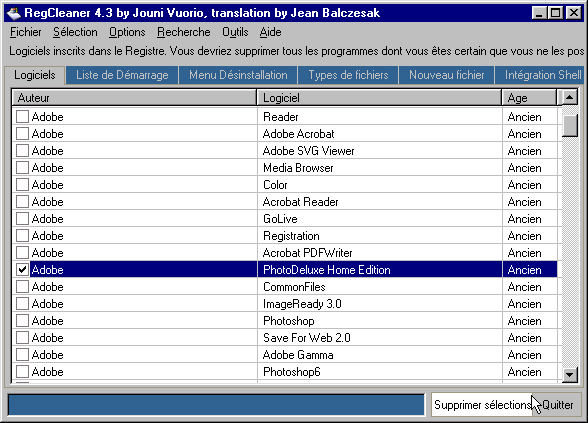
Task: Select the Save For Web 2.0 entry
Action: click(307, 338)
